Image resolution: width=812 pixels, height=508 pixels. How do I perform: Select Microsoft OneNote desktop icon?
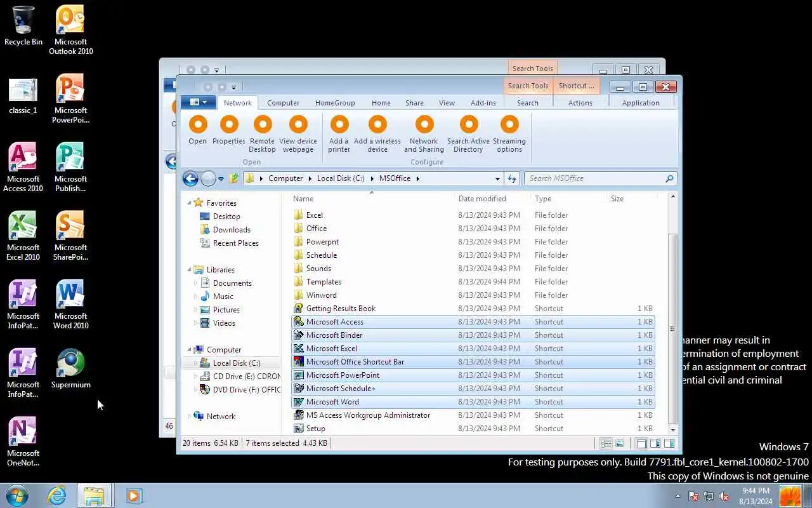[23, 442]
